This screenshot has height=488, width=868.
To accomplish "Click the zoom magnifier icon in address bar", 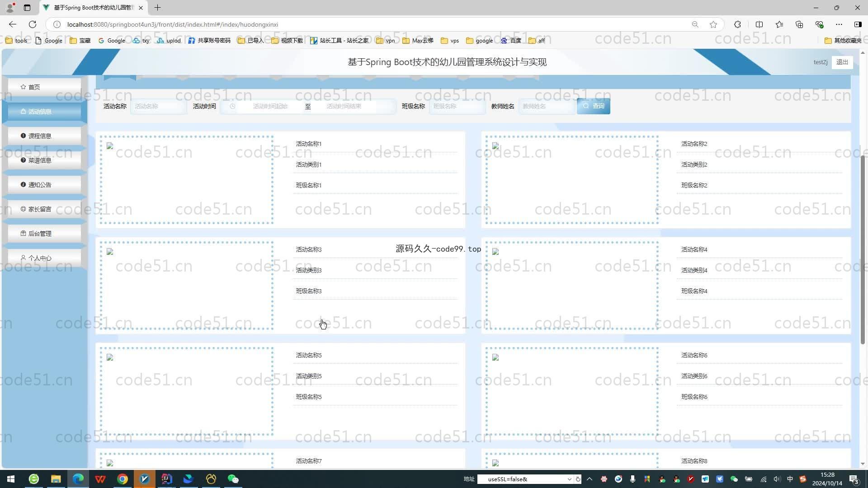I will (695, 24).
